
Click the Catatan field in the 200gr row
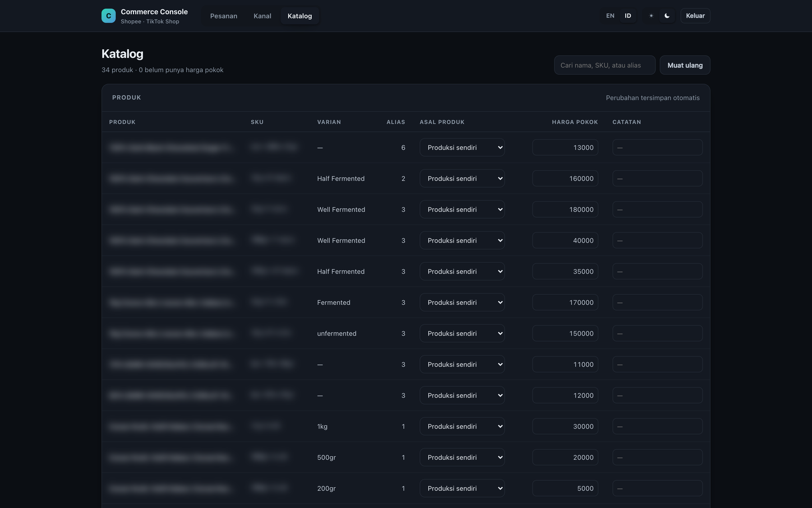pos(657,489)
